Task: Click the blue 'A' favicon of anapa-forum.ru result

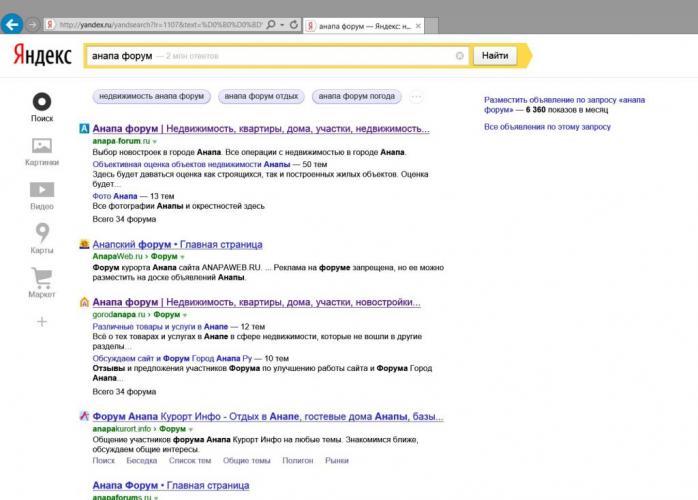Action: pos(84,129)
